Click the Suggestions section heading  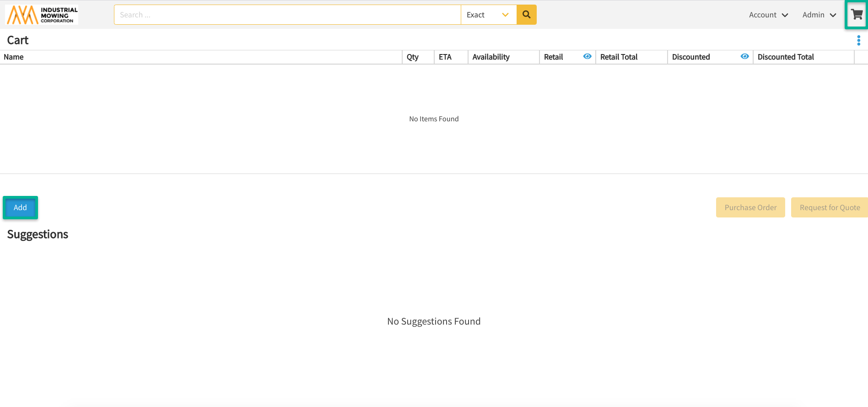(38, 234)
